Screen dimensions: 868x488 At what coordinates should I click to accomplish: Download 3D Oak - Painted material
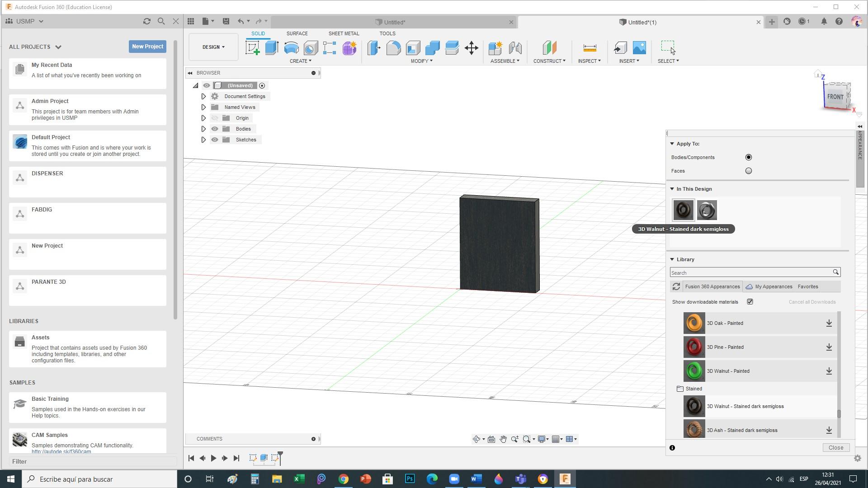click(829, 323)
